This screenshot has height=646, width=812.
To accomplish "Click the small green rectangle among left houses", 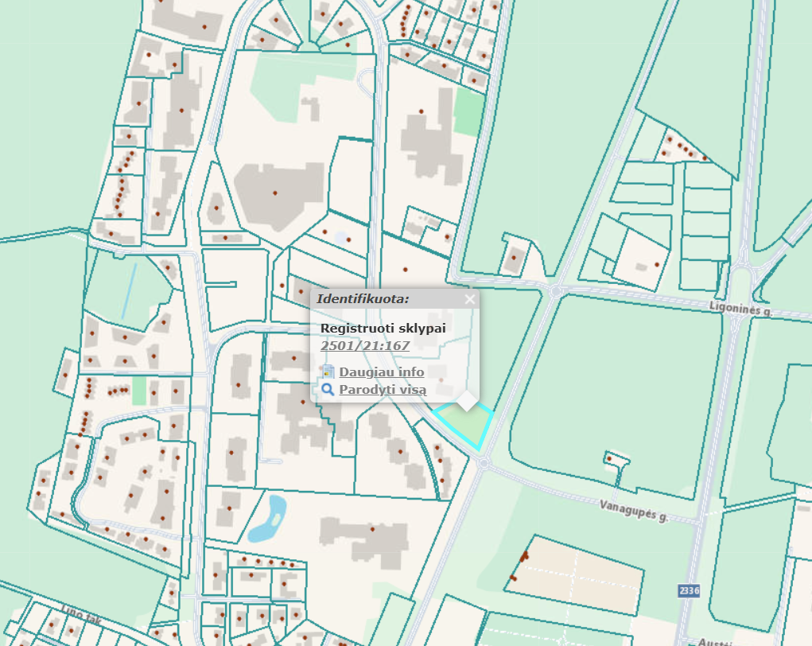I will 139,390.
